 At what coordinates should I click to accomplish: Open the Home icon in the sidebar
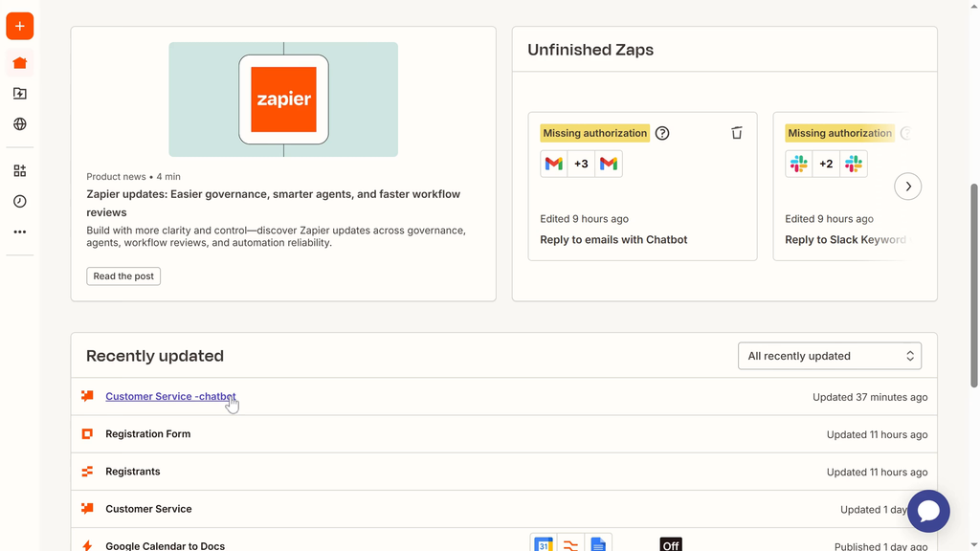click(x=19, y=63)
